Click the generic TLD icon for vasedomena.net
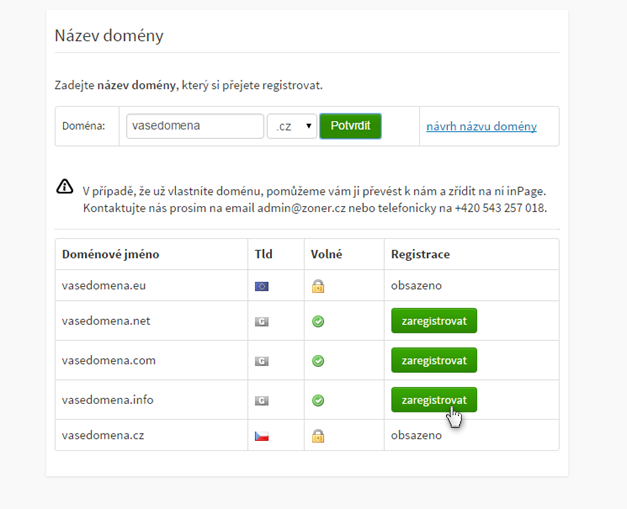The height and width of the screenshot is (509, 627). 262,321
